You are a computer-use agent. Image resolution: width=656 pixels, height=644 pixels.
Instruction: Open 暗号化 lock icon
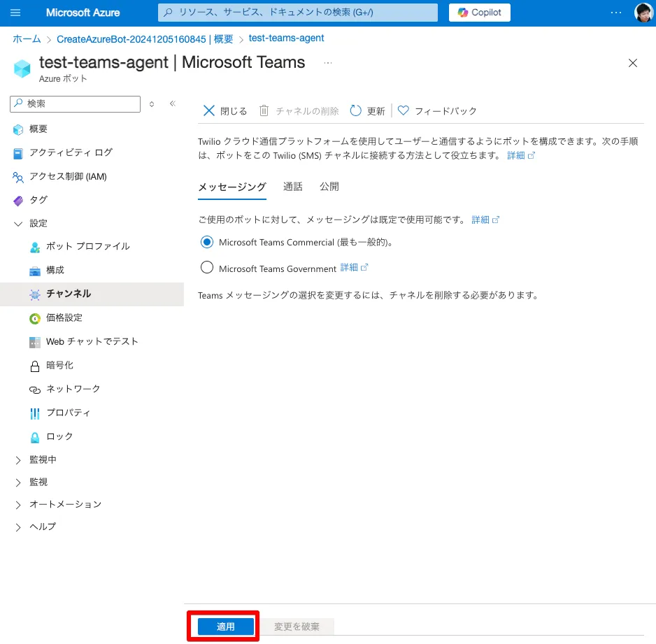(35, 366)
